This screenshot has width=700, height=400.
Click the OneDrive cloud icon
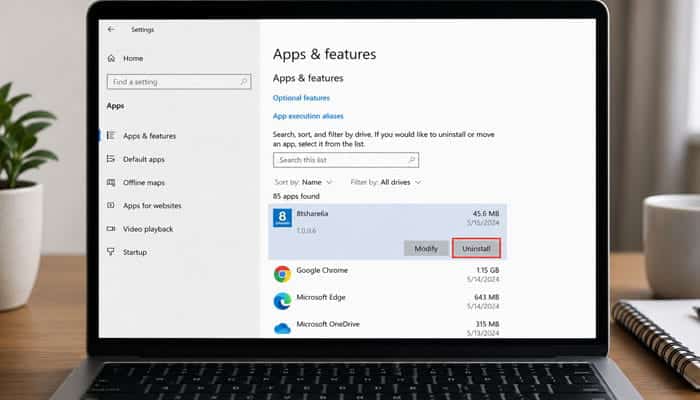[282, 329]
